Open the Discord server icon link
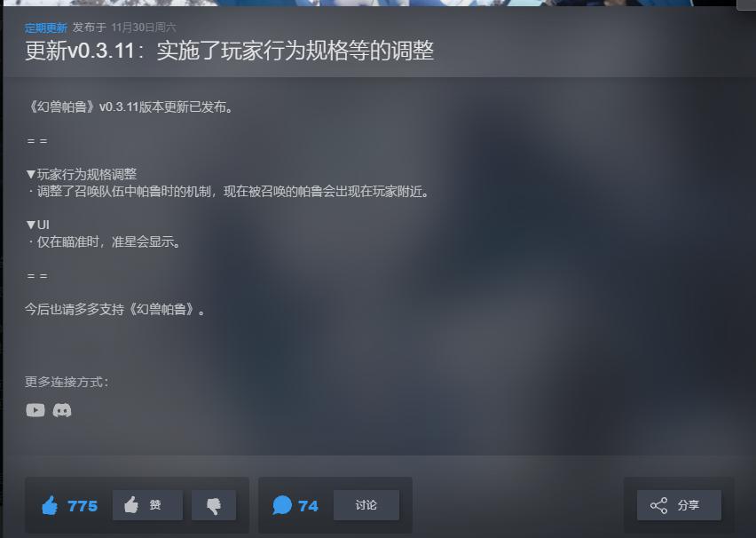 point(62,410)
